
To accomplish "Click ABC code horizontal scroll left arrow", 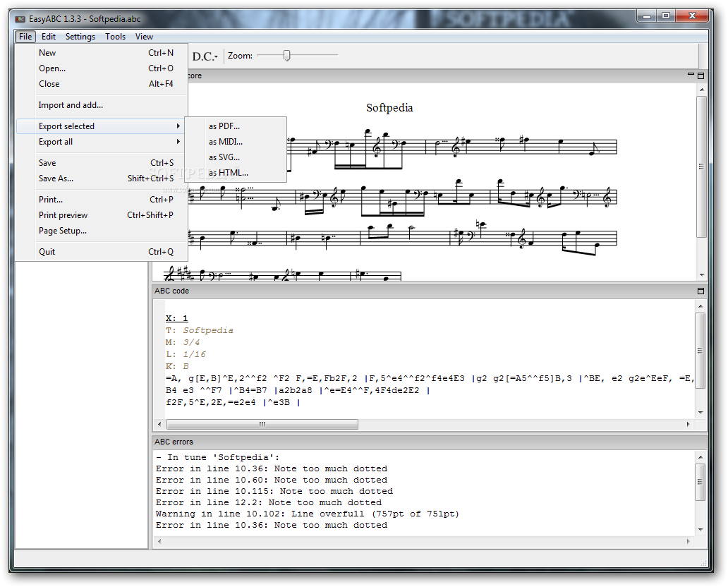I will click(x=159, y=424).
